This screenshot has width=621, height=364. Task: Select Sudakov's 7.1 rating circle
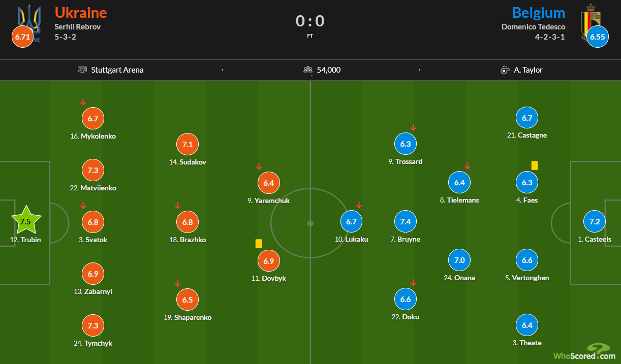pos(188,145)
